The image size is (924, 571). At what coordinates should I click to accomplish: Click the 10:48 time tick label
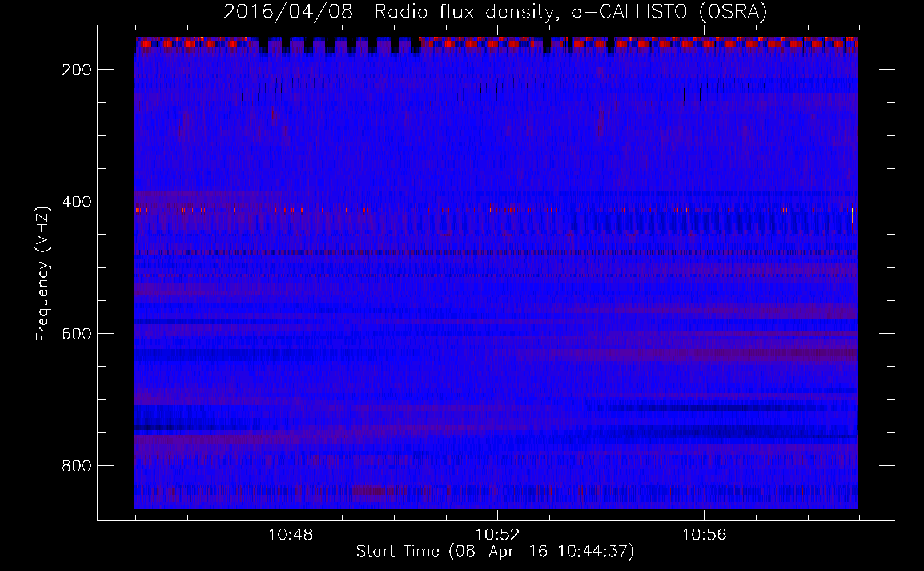point(291,535)
